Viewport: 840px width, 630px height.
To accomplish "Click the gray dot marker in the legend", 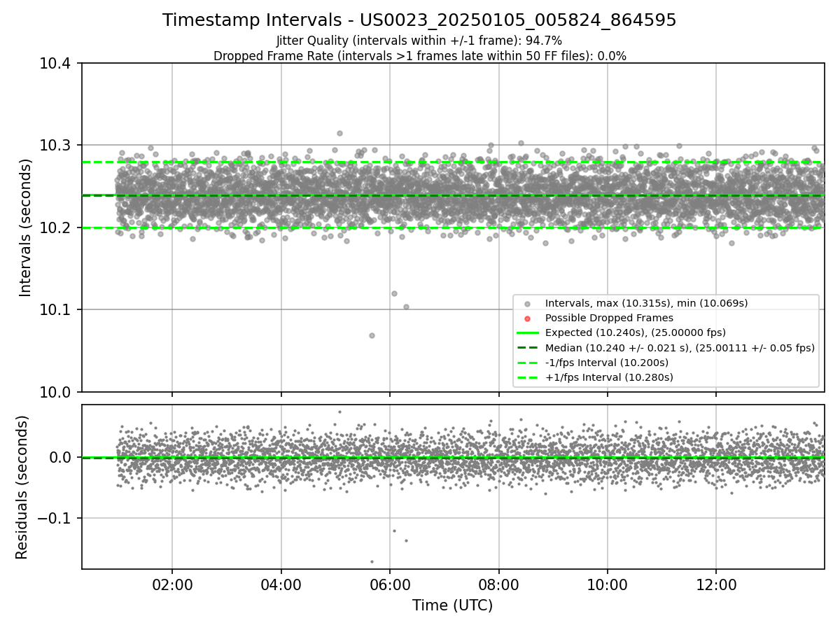I will (527, 304).
